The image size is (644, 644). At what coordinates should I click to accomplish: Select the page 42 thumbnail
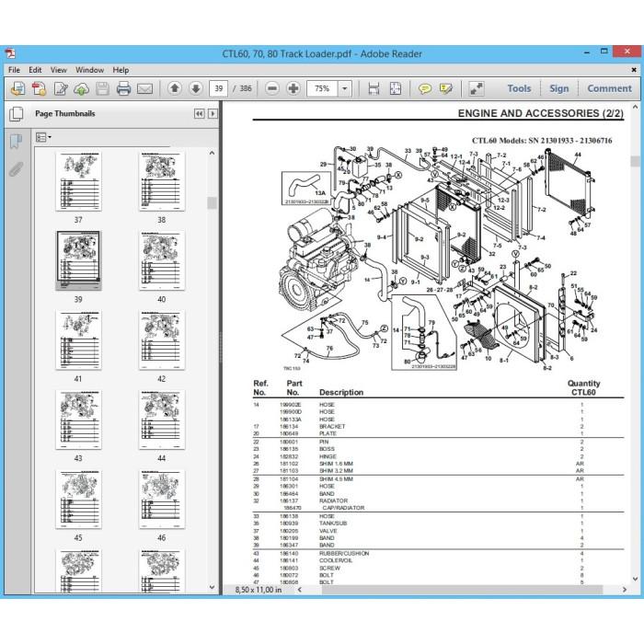click(x=162, y=340)
